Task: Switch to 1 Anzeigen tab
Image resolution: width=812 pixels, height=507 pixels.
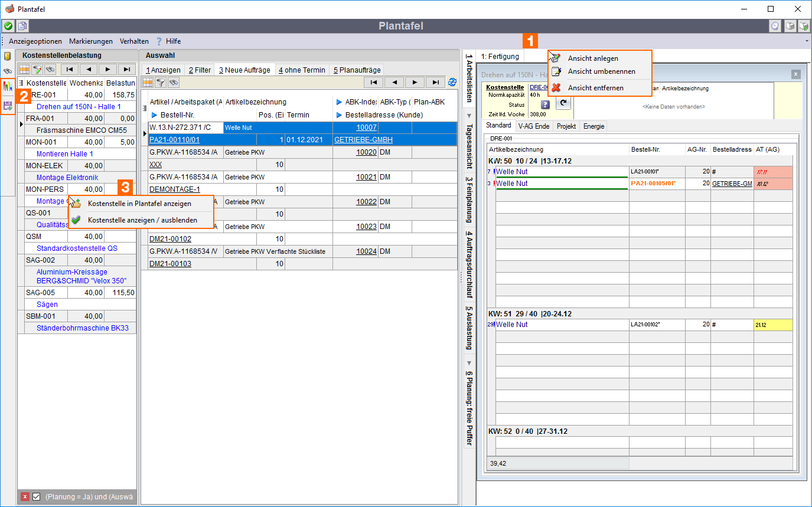Action: [163, 70]
